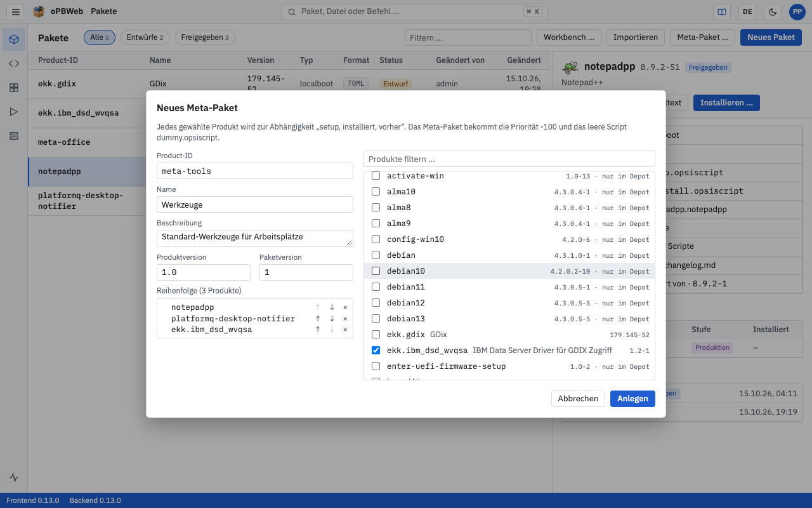Click the Product-ID field with meta-tools

(255, 171)
